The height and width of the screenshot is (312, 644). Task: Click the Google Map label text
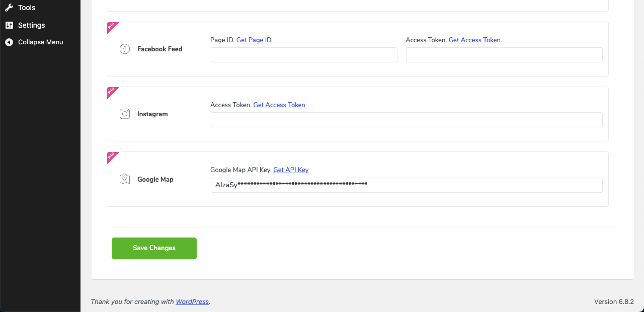[x=155, y=179]
